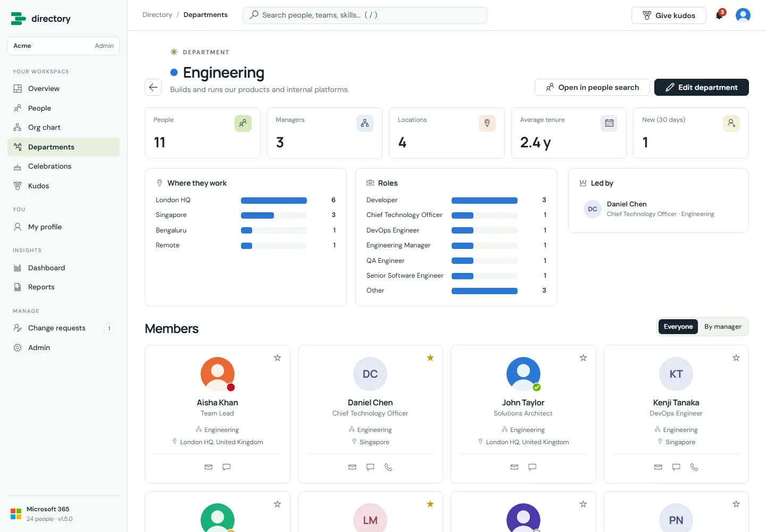766x532 pixels.
Task: Open chat with Kenji Tanaka
Action: 676,467
